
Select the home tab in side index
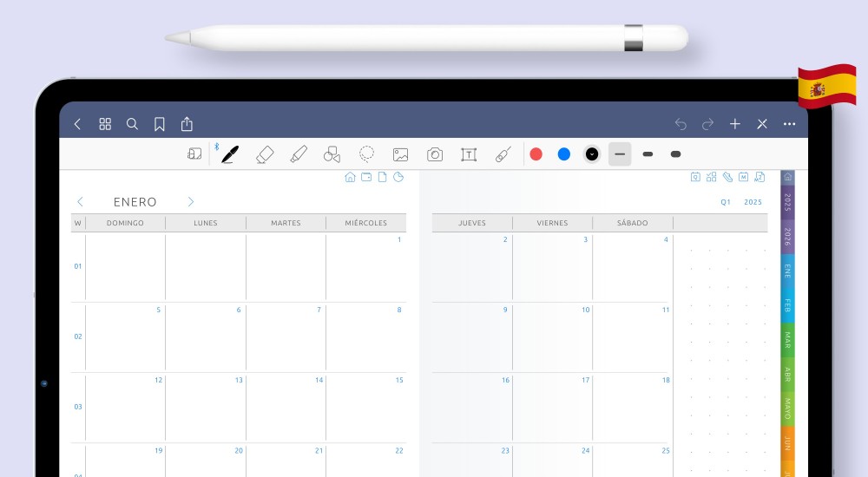pyautogui.click(x=788, y=177)
